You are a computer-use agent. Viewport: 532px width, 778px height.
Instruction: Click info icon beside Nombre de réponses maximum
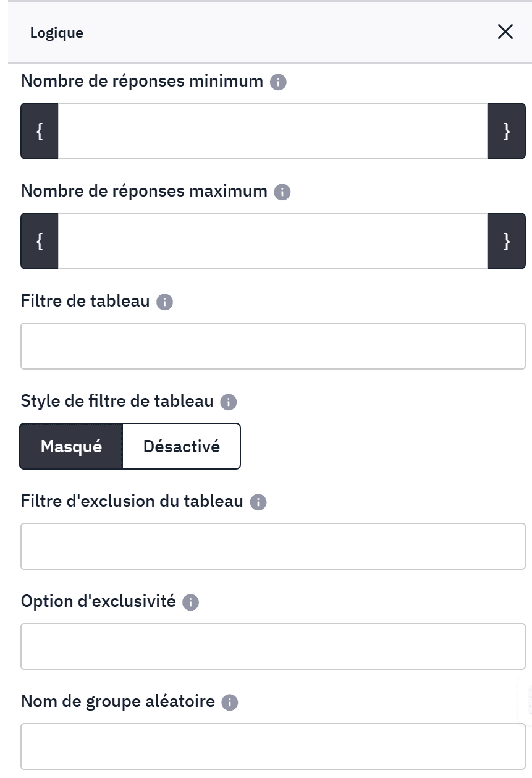tap(282, 192)
